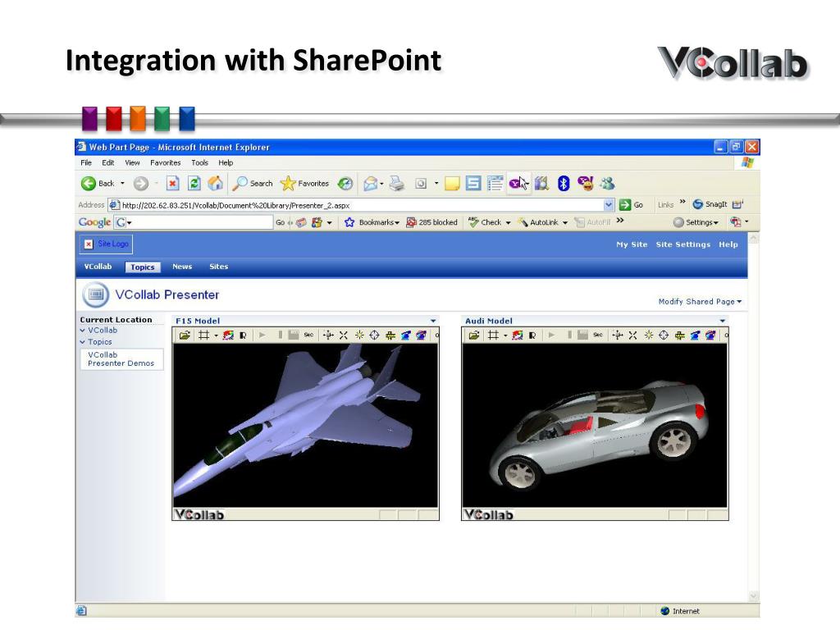840x630 pixels.
Task: Click the VCollab Presenter Demos link
Action: tap(121, 359)
